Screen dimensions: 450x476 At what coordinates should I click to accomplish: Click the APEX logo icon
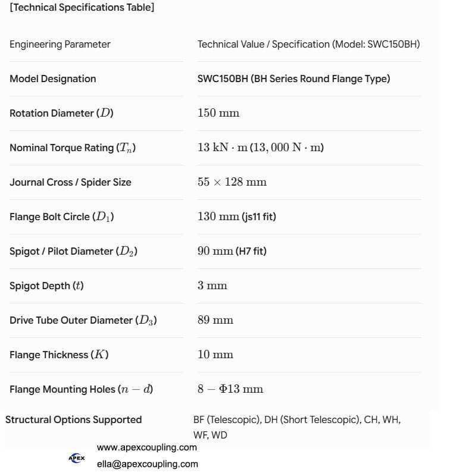tap(77, 458)
